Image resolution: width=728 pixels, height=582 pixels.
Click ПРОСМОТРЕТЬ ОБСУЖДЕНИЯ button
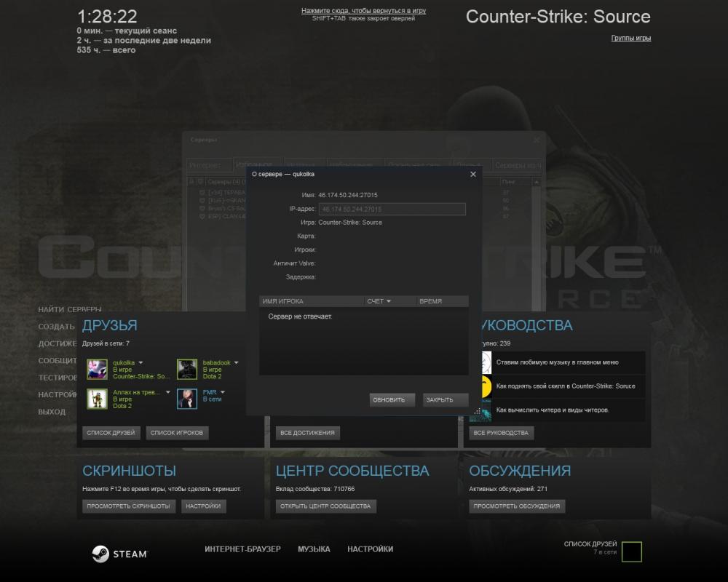[517, 506]
